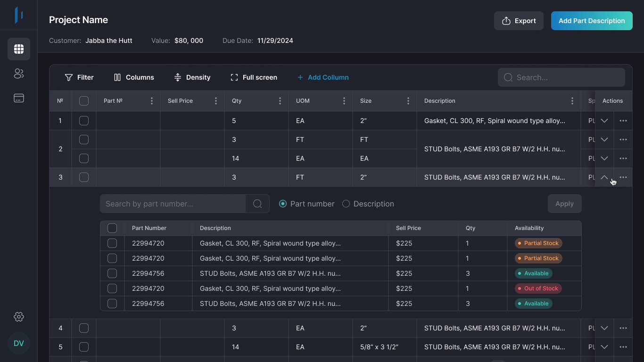Click the search magnifier in part search
The image size is (644, 362).
tap(257, 204)
